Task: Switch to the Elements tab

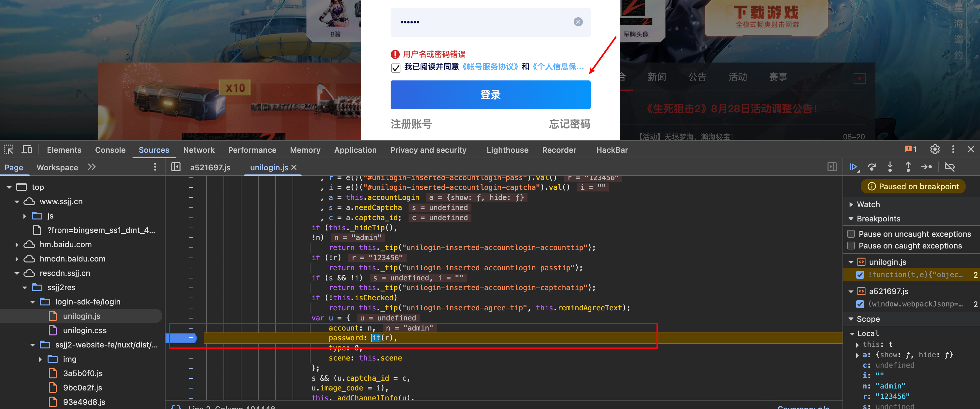Action: point(64,150)
